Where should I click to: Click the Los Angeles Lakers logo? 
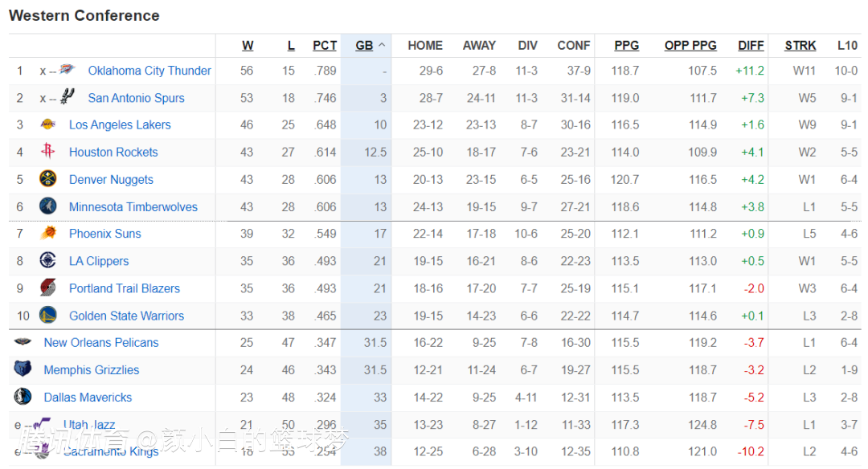48,124
